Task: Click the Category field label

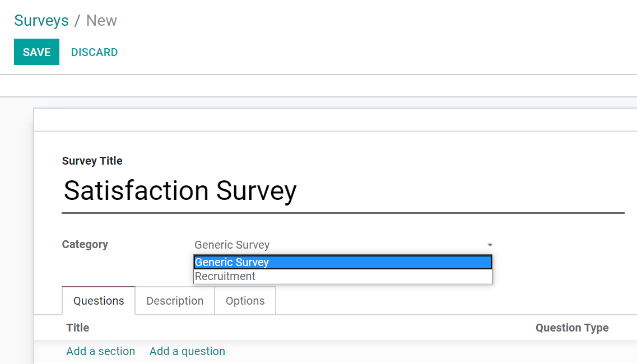Action: point(85,244)
